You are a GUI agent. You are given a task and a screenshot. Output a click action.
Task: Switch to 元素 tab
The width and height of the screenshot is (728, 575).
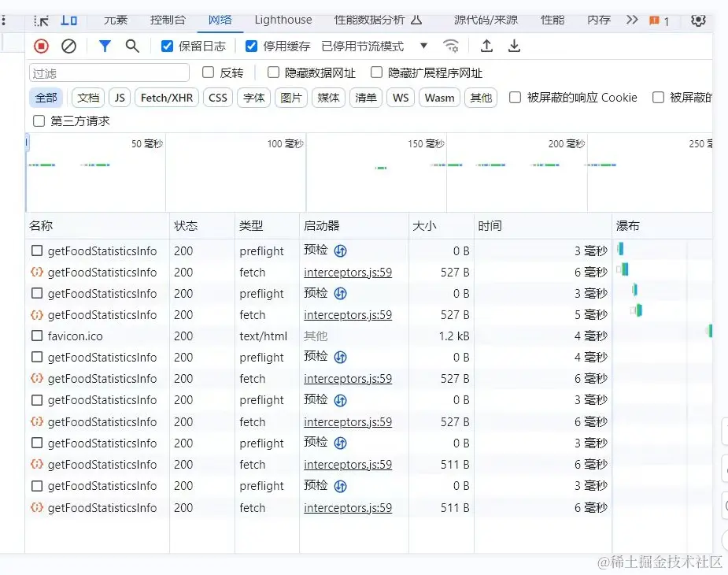[x=116, y=20]
